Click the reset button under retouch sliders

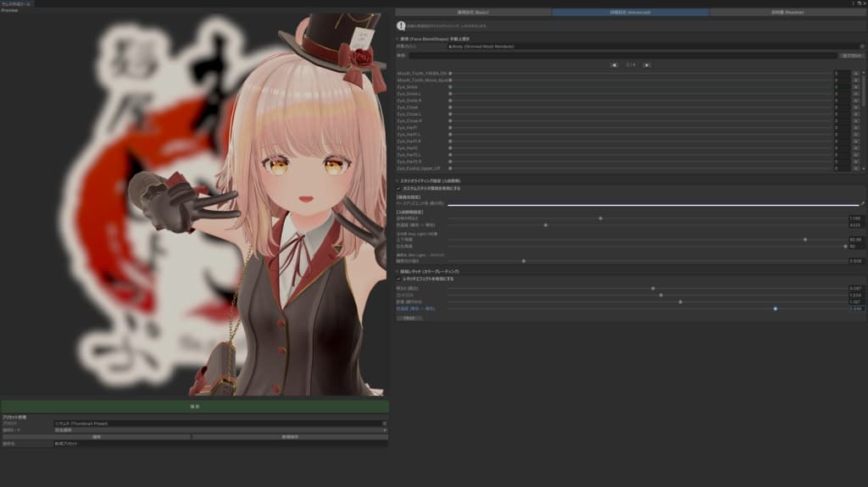[409, 318]
